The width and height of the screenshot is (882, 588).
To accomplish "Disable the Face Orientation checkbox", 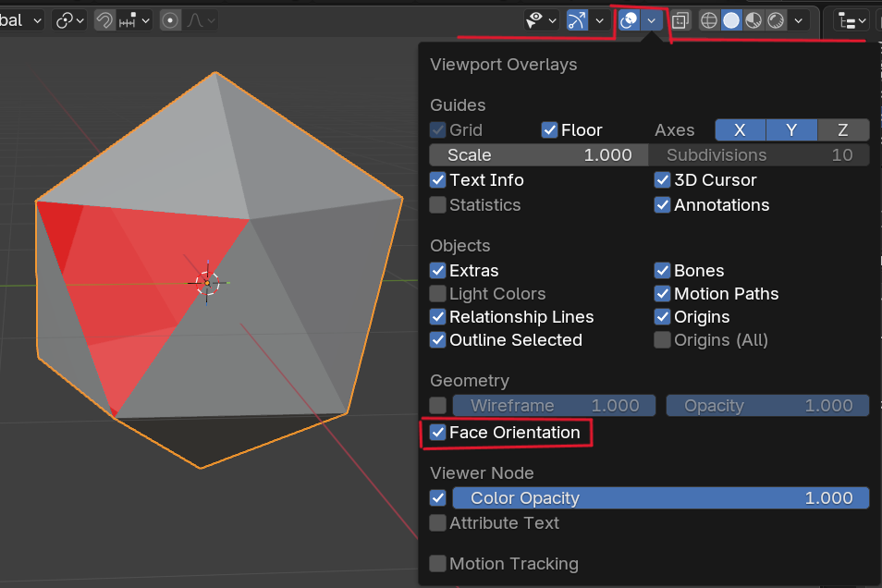I will (438, 433).
